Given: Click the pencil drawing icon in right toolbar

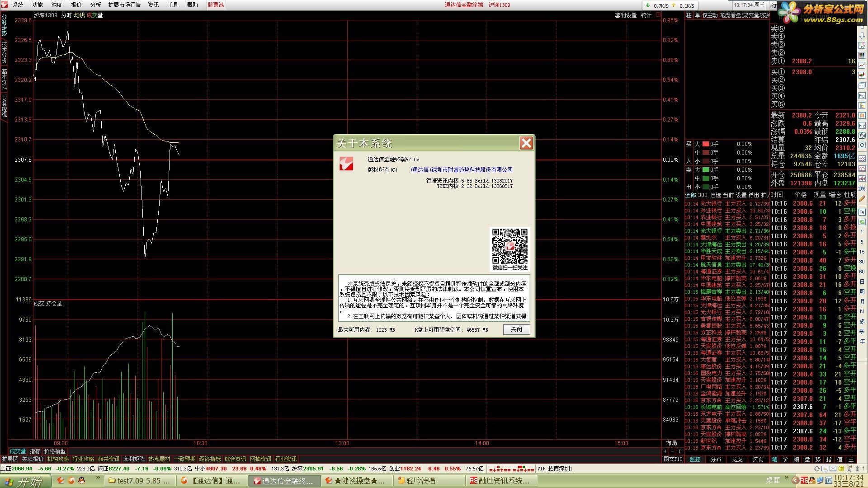Looking at the screenshot, I should point(862,198).
